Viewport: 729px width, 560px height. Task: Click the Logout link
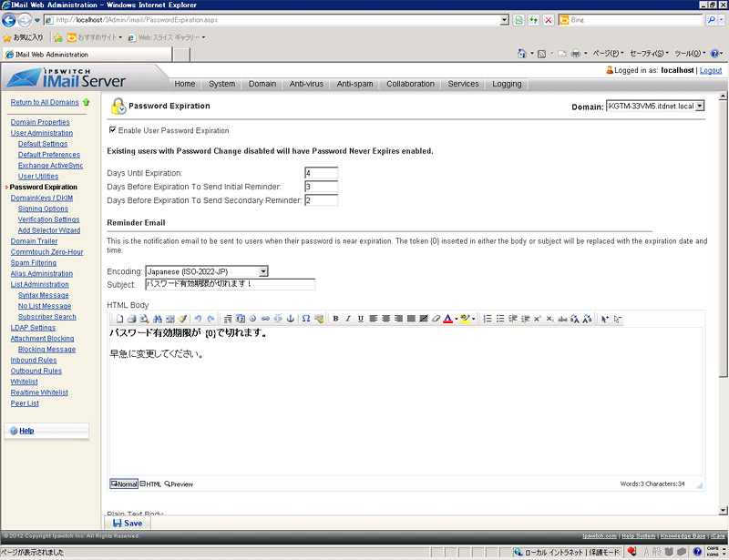(711, 70)
